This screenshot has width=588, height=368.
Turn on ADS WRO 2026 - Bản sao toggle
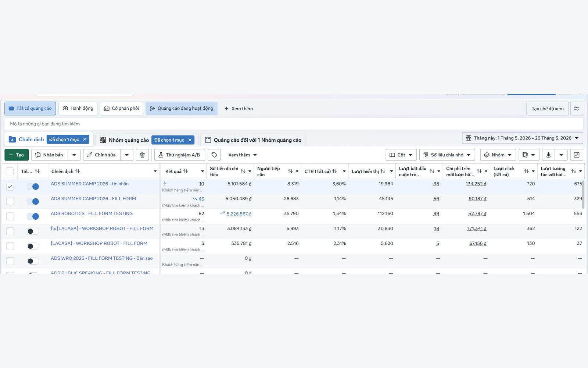pyautogui.click(x=33, y=261)
